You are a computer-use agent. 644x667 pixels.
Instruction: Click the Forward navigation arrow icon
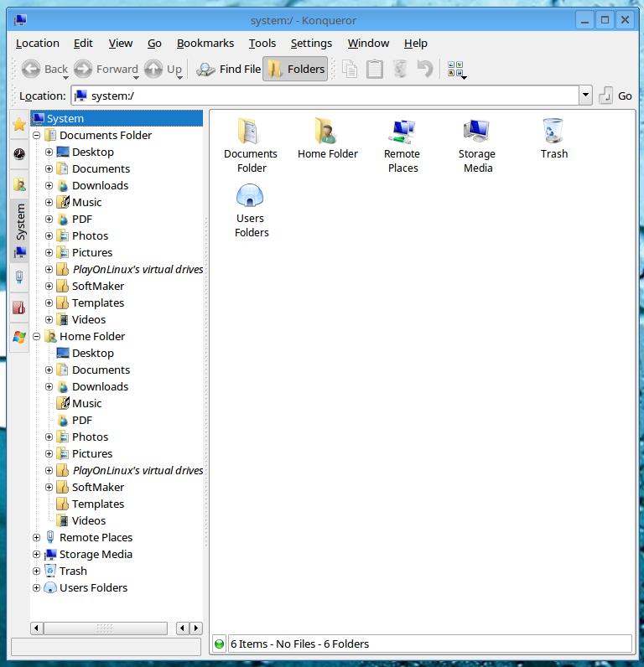point(83,69)
